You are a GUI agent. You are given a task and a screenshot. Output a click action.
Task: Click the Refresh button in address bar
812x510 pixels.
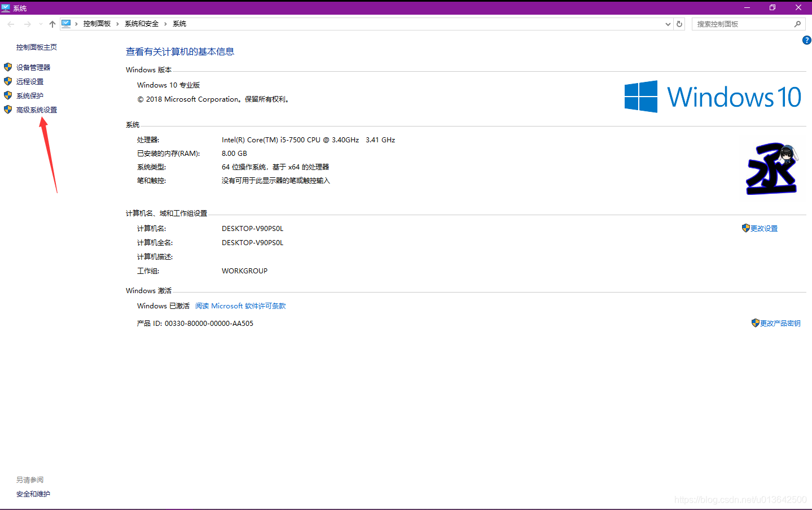(679, 24)
